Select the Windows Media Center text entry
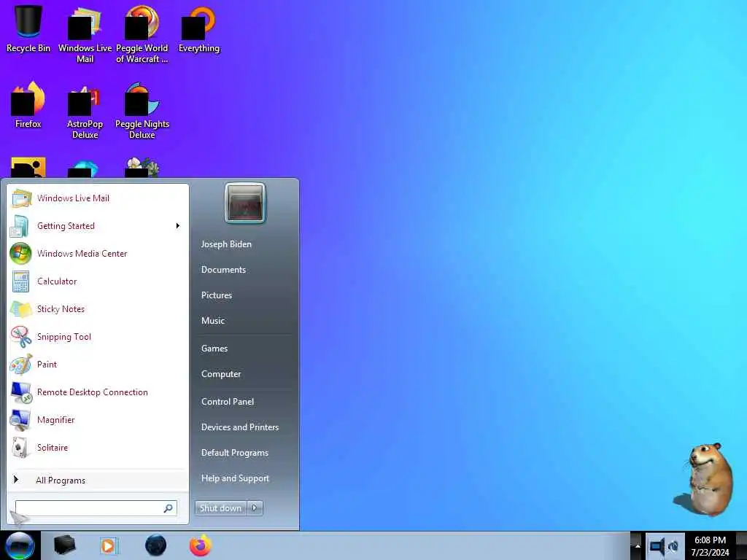The image size is (747, 560). coord(82,253)
